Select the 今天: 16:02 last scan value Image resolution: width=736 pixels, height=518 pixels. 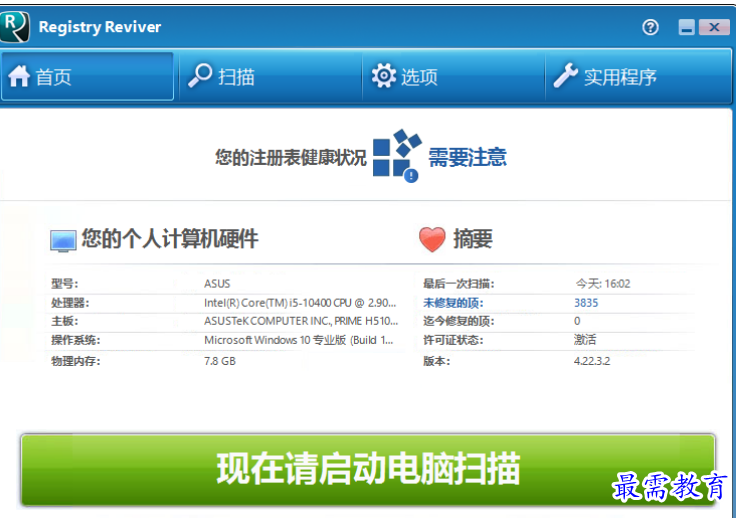coord(603,284)
